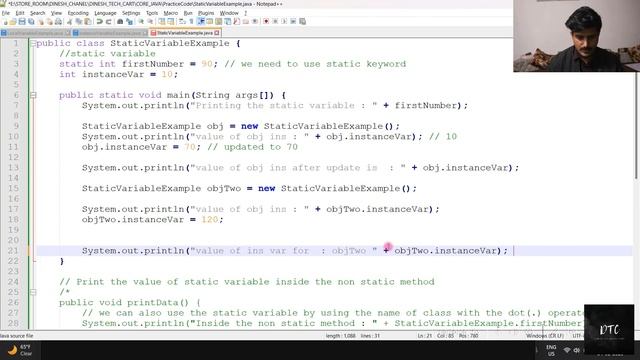Click text 'int instanceVar' on line 4
Screen dimensions: 640x360
tap(102, 74)
